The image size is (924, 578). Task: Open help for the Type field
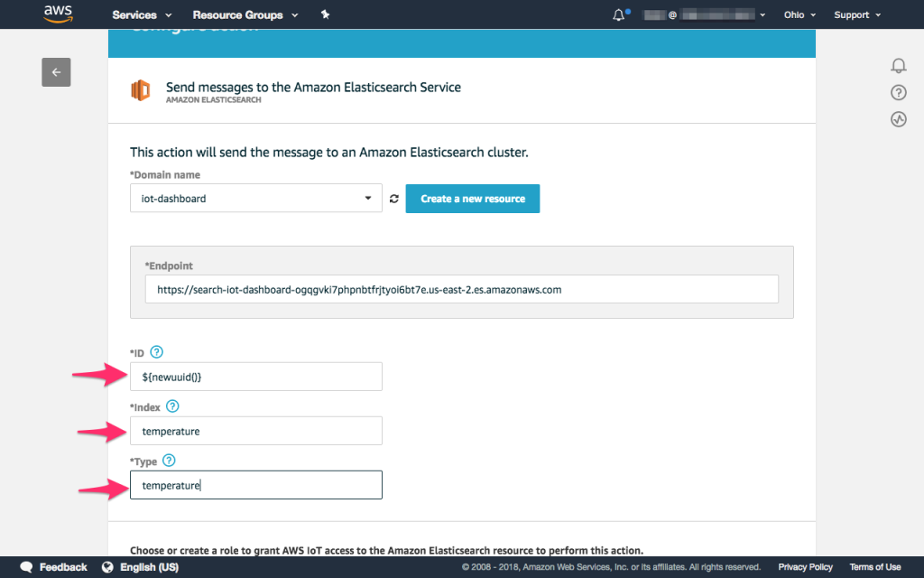click(169, 461)
